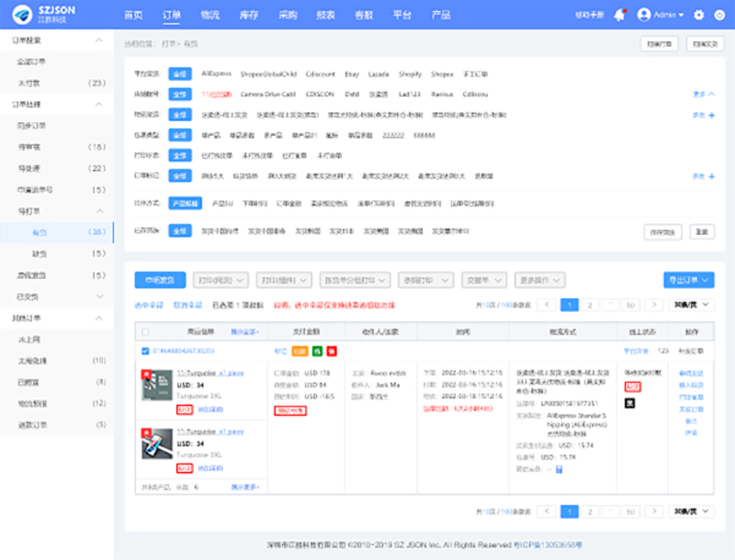Open the notification bell
The width and height of the screenshot is (735, 560).
pyautogui.click(x=619, y=15)
